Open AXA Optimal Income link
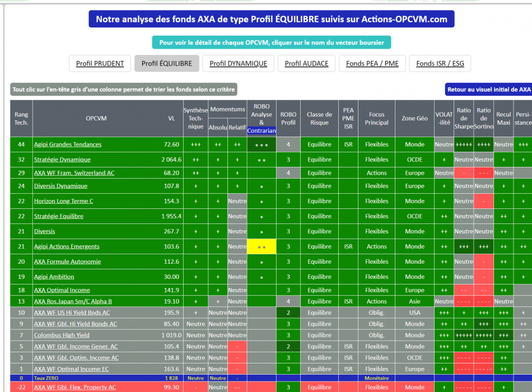532x392 pixels. (x=62, y=290)
